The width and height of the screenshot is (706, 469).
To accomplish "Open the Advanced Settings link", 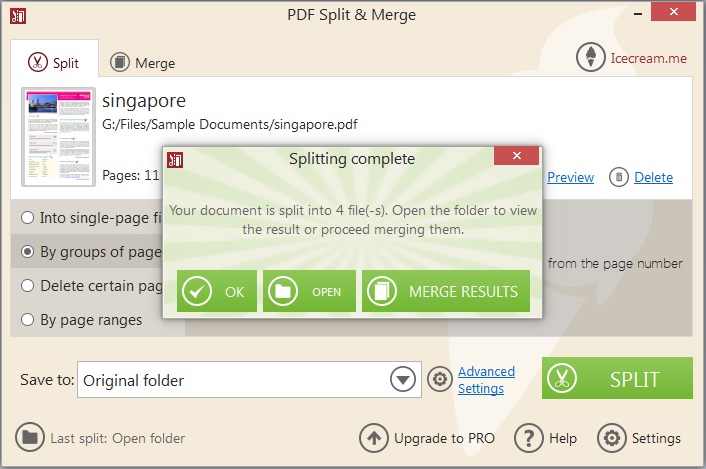I will [486, 380].
